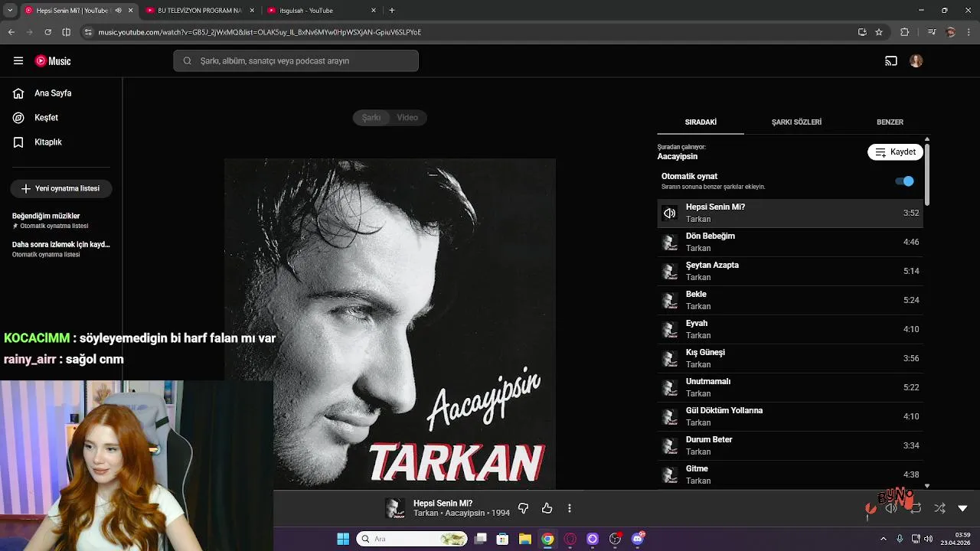
Task: Play Bekle from the queue
Action: [790, 301]
